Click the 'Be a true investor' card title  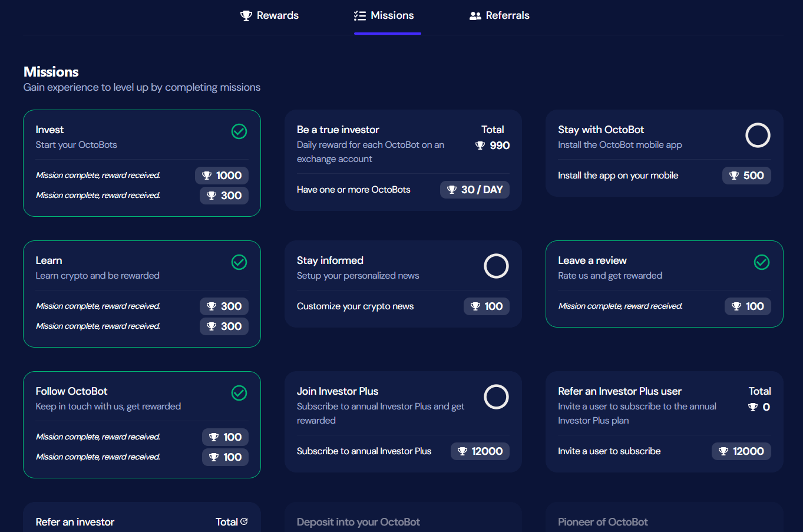tap(338, 130)
